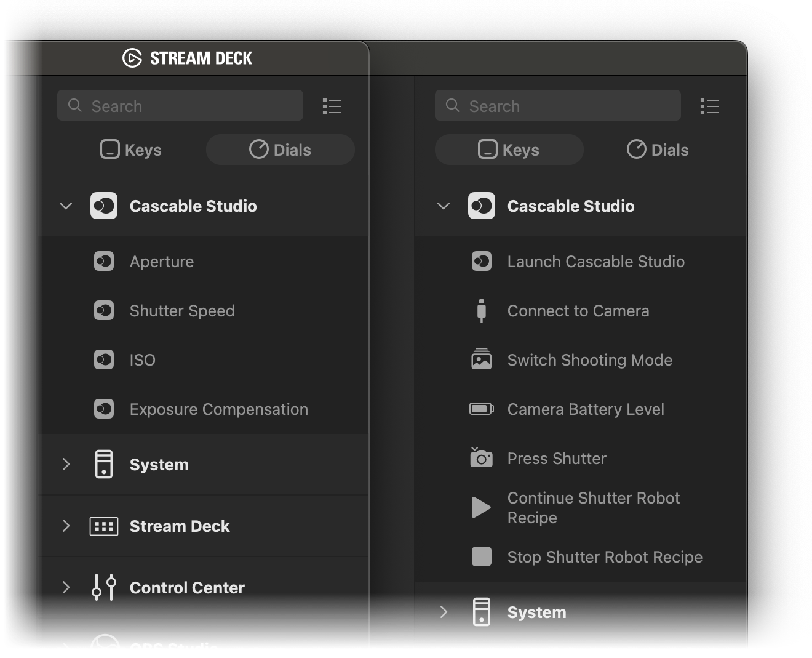The image size is (812, 658).
Task: Click the Aperture dial action icon
Action: [103, 262]
